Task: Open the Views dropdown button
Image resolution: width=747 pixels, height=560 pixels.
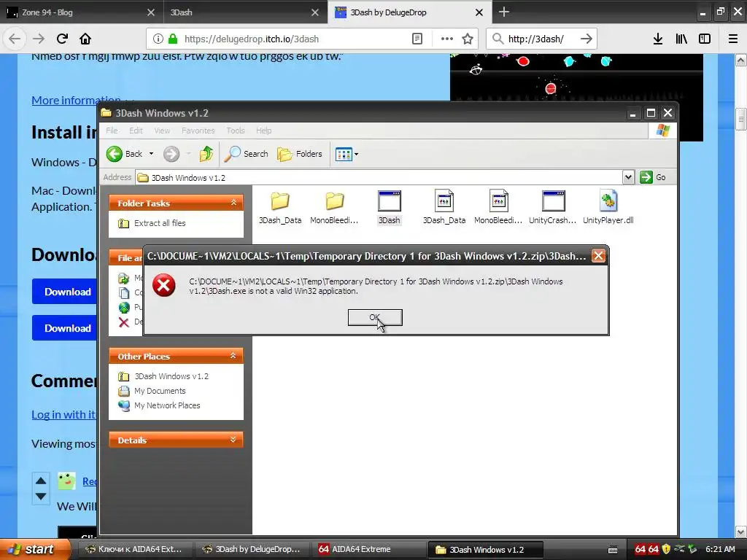Action: click(x=347, y=155)
